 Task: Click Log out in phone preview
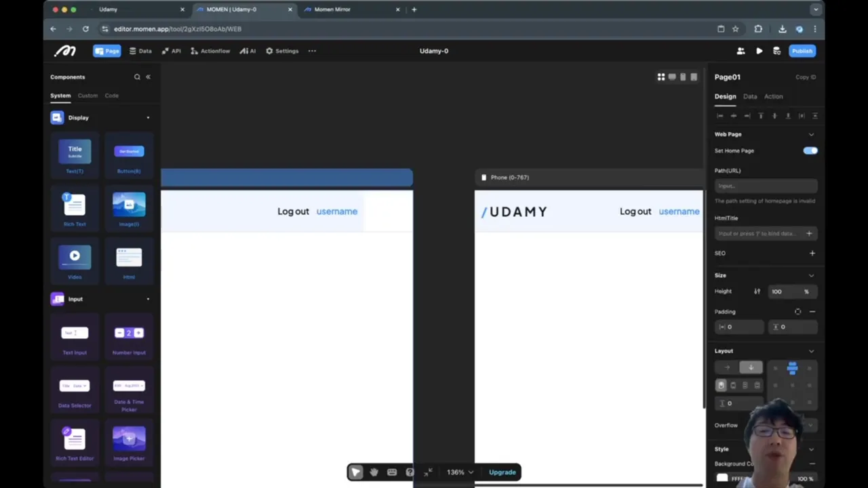pos(635,211)
